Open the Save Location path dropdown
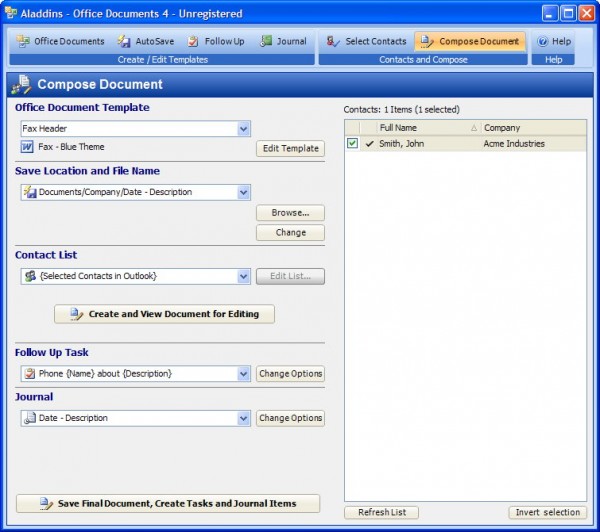The height and width of the screenshot is (532, 600). point(243,192)
